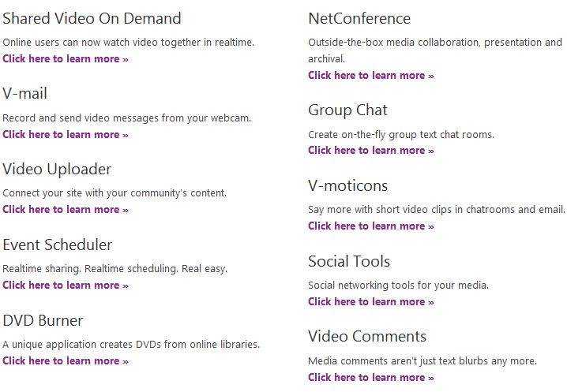567x392 pixels.
Task: Click the learn more link under V-mail
Action: pyautogui.click(x=66, y=134)
